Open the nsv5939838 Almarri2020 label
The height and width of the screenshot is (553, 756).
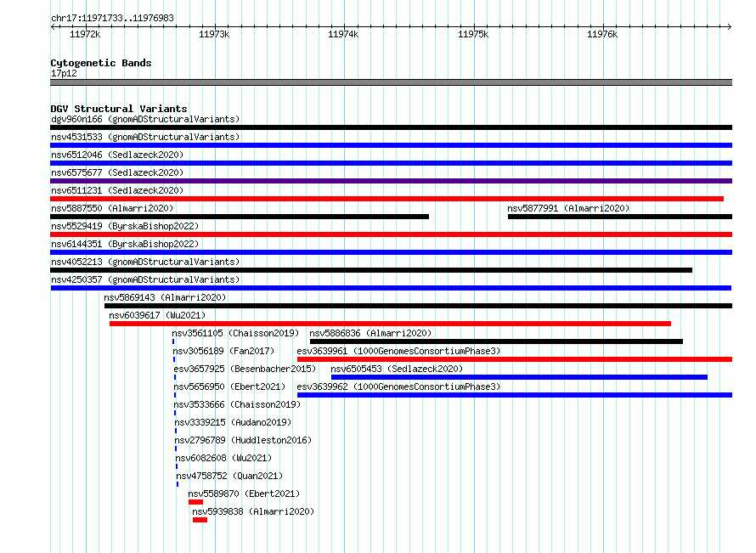(x=253, y=511)
